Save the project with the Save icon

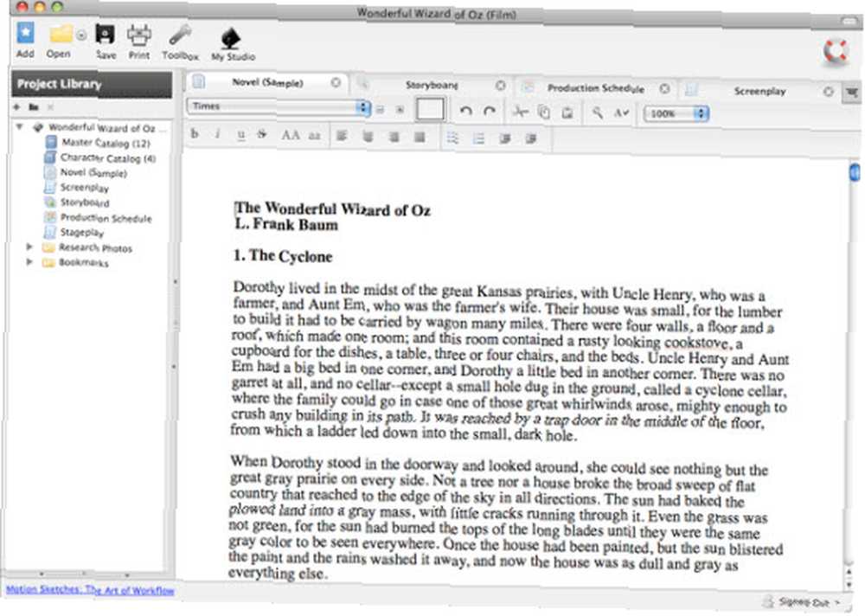coord(105,35)
